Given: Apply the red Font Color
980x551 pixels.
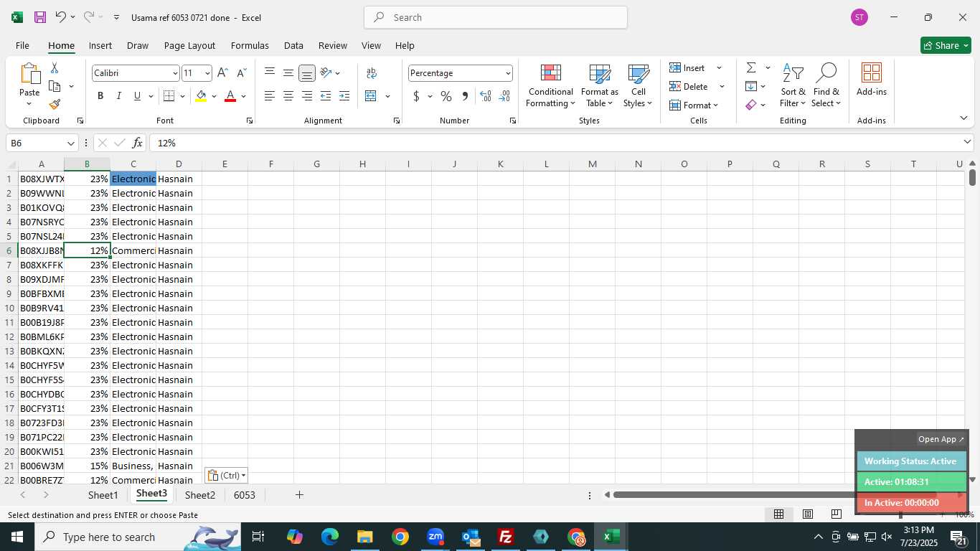Looking at the screenshot, I should [x=230, y=96].
